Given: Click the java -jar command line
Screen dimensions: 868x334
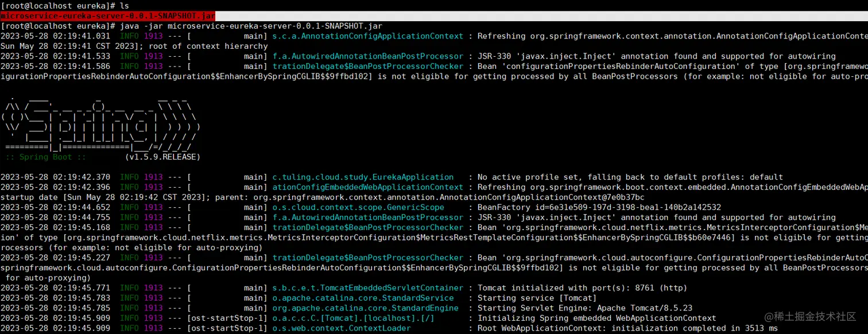Looking at the screenshot, I should coord(191,26).
